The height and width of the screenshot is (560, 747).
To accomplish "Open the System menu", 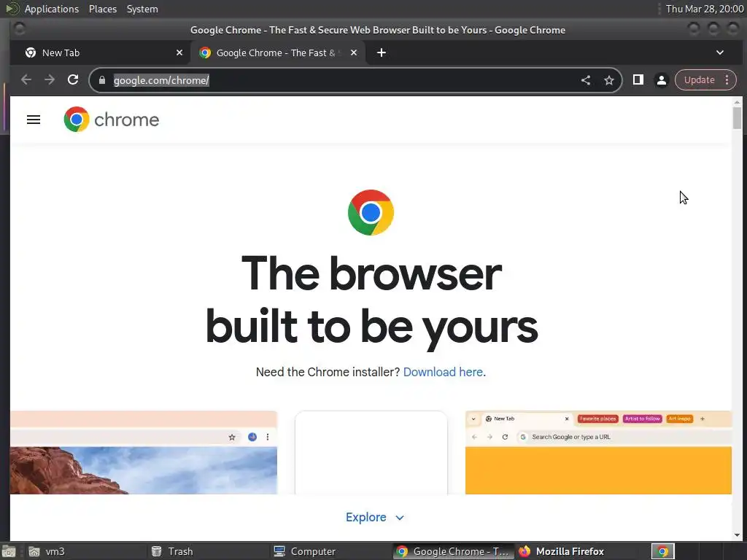I will click(142, 9).
